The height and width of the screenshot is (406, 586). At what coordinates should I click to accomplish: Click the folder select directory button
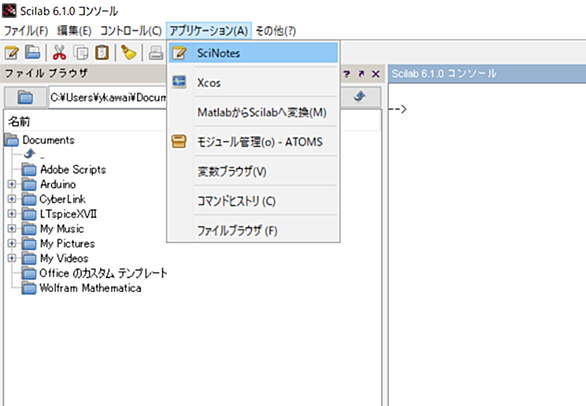(25, 97)
